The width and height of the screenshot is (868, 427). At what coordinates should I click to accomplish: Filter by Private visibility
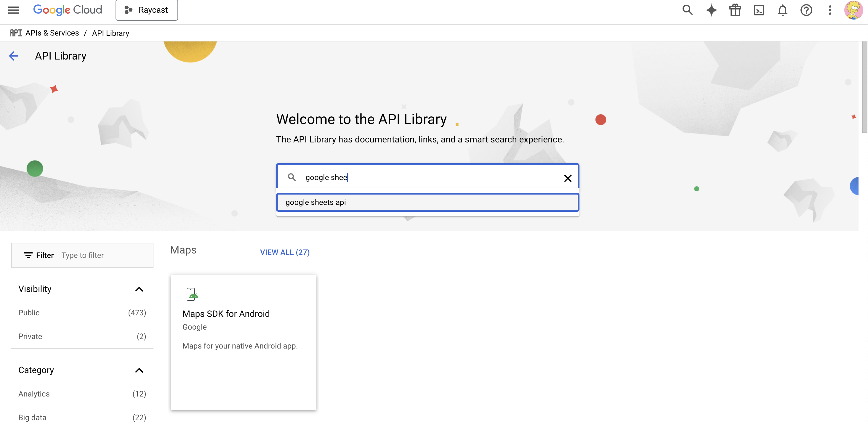coord(30,336)
